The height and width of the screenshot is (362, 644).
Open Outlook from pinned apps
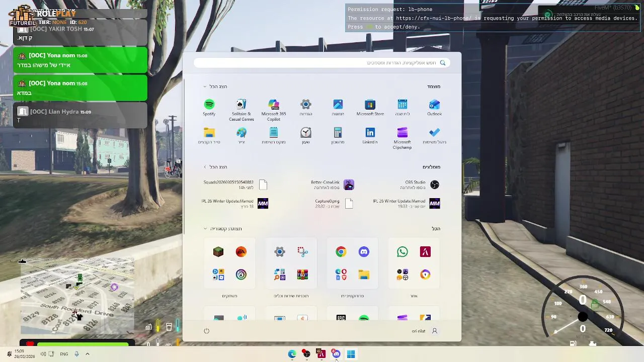tap(434, 108)
